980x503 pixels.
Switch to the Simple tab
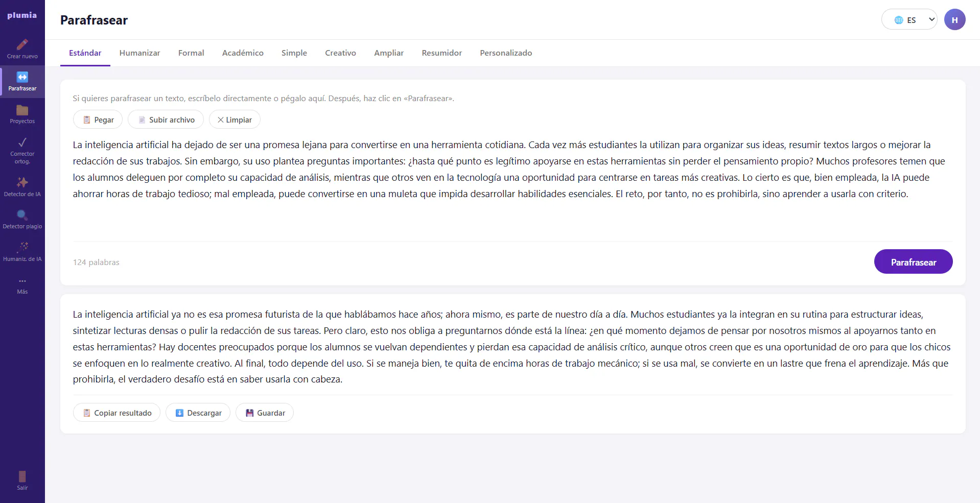(294, 53)
